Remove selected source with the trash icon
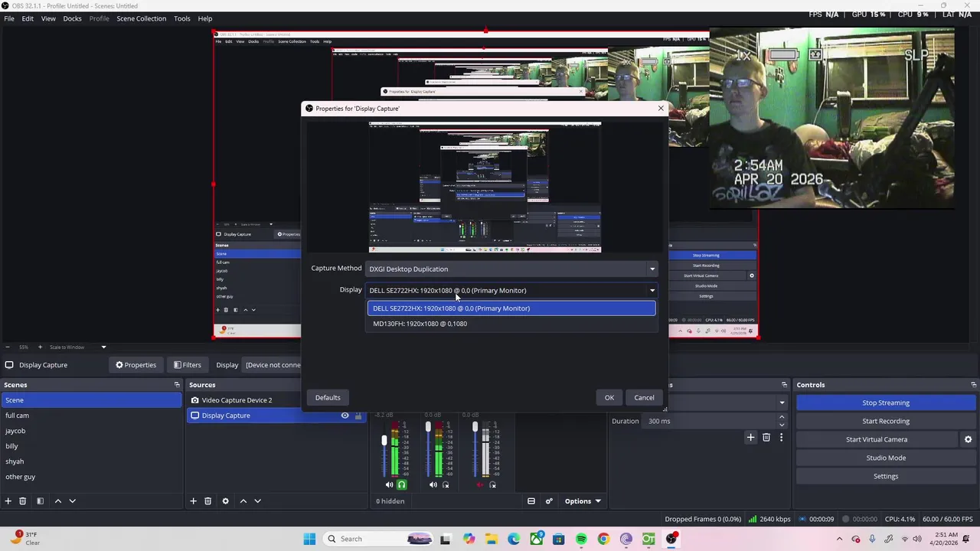980x551 pixels. click(207, 501)
